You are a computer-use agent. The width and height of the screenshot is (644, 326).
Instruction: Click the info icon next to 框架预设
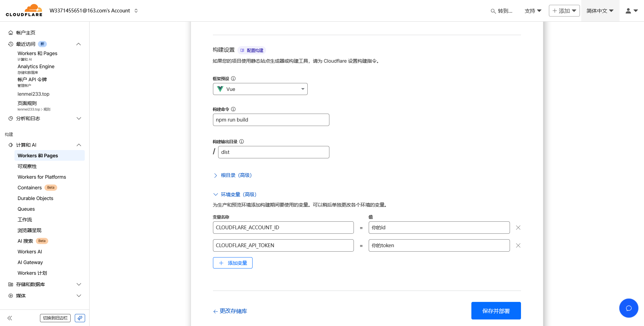pyautogui.click(x=233, y=78)
